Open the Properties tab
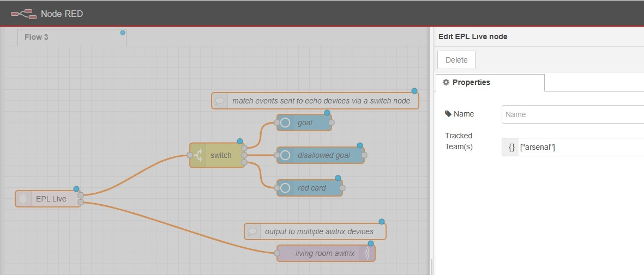644x275 pixels. (x=490, y=83)
